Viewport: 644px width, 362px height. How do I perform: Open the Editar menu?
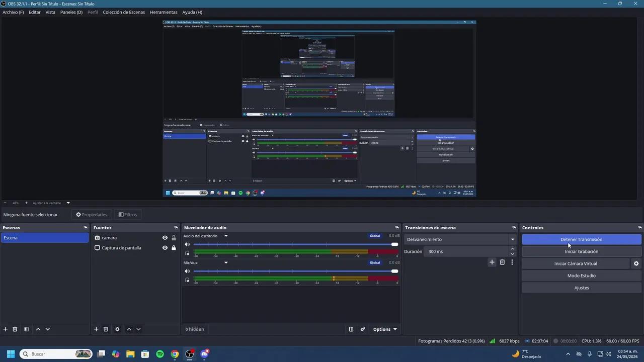click(x=35, y=12)
